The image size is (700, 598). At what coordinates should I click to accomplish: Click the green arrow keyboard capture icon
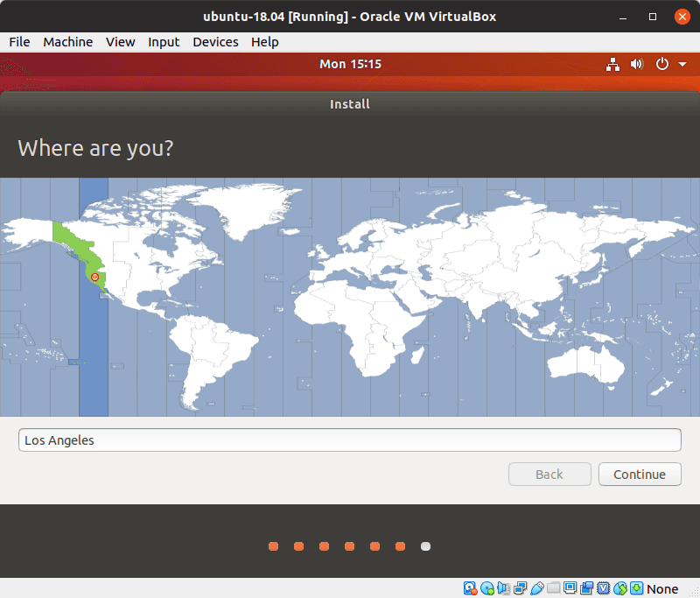click(637, 587)
